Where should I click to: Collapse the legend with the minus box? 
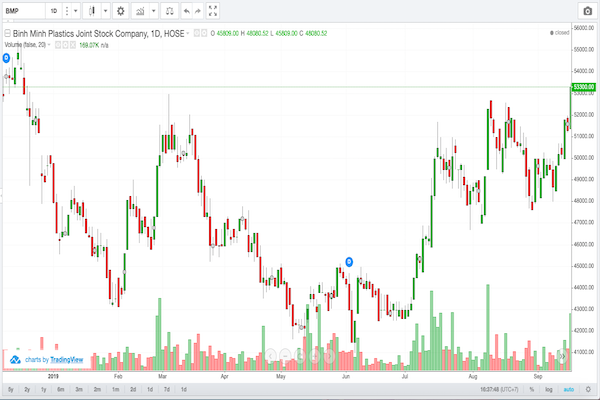pos(7,33)
